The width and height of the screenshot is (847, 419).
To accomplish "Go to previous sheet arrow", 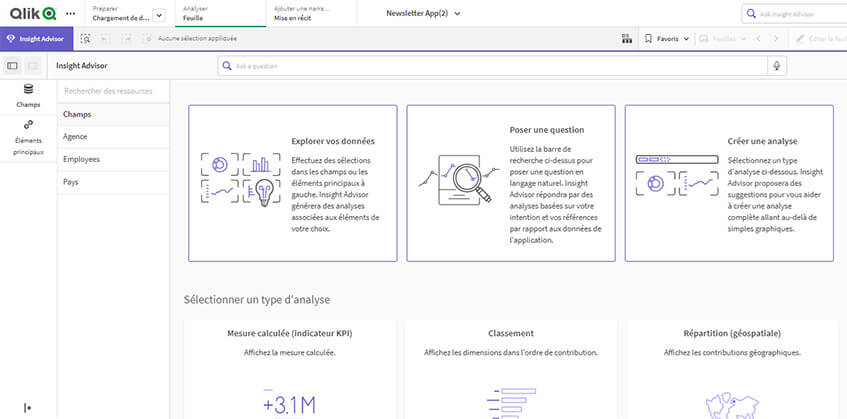I will (758, 39).
